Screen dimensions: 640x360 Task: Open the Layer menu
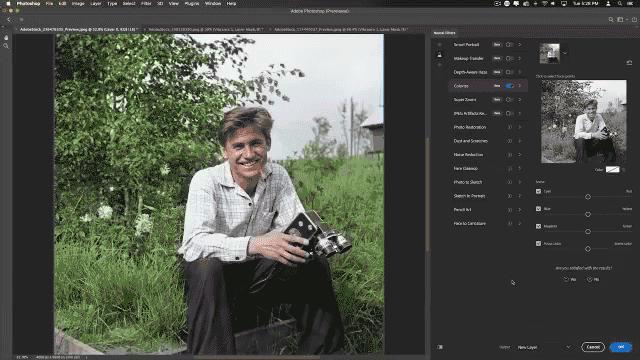pyautogui.click(x=96, y=4)
